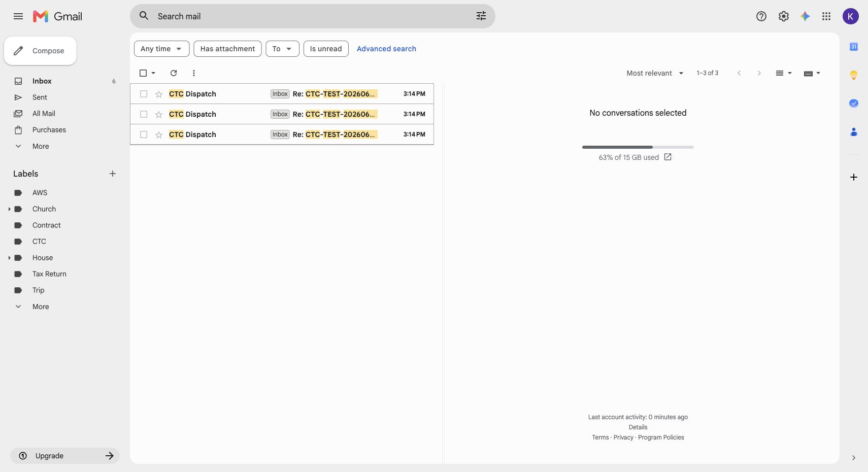868x472 pixels.
Task: Open Google Tasks side panel icon
Action: coord(854,103)
